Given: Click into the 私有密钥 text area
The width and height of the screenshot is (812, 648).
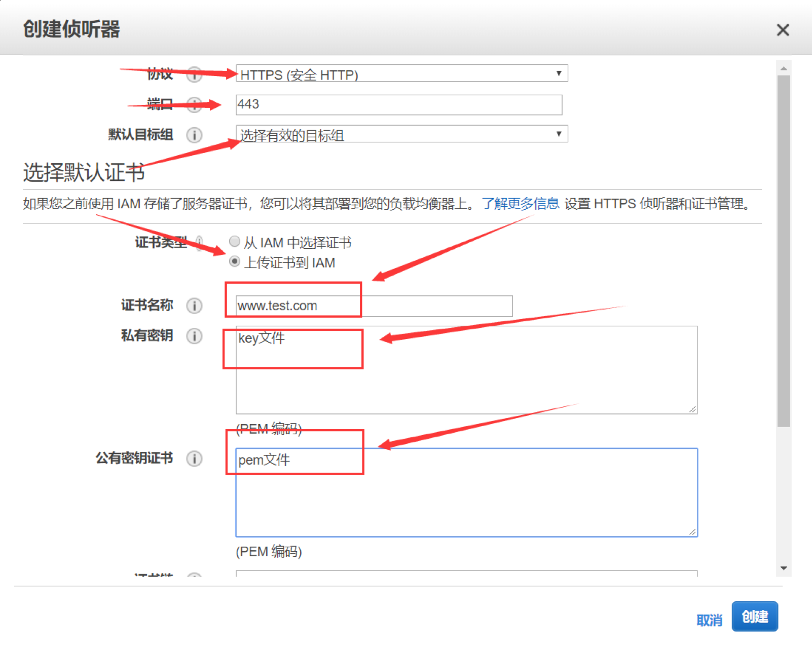Looking at the screenshot, I should coord(466,375).
